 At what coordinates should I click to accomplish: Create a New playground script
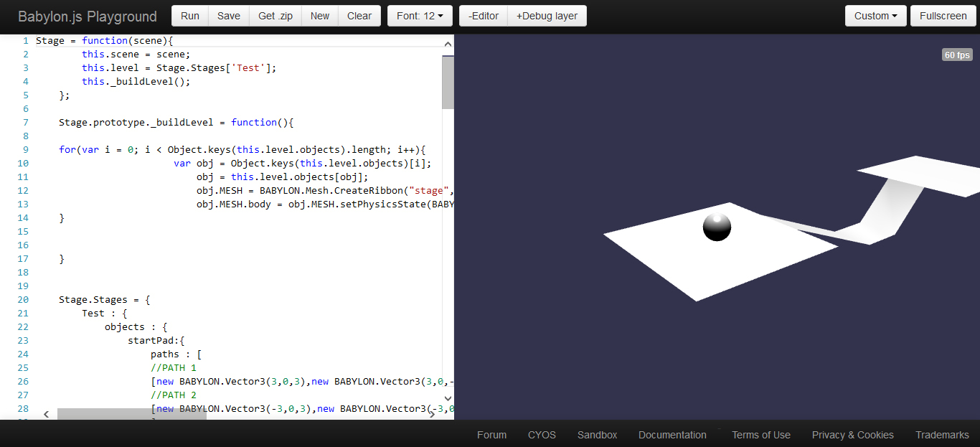320,16
